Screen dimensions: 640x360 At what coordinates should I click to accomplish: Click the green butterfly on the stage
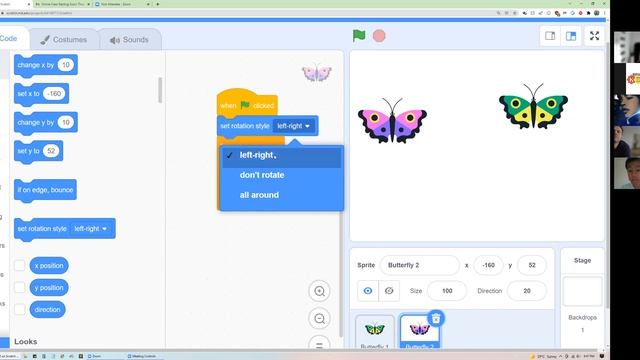tap(533, 106)
